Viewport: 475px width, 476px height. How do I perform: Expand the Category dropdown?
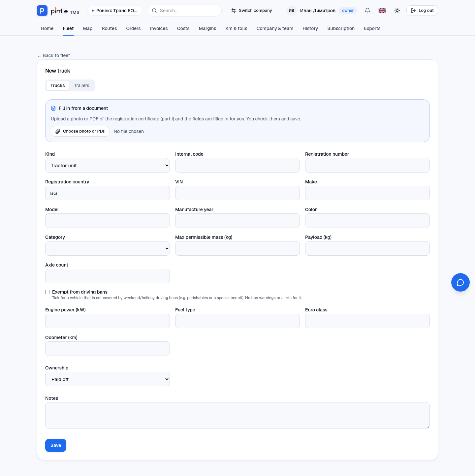pos(108,248)
